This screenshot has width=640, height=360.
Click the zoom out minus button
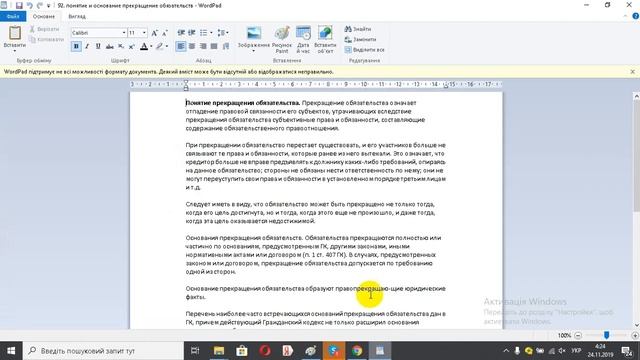coord(578,336)
